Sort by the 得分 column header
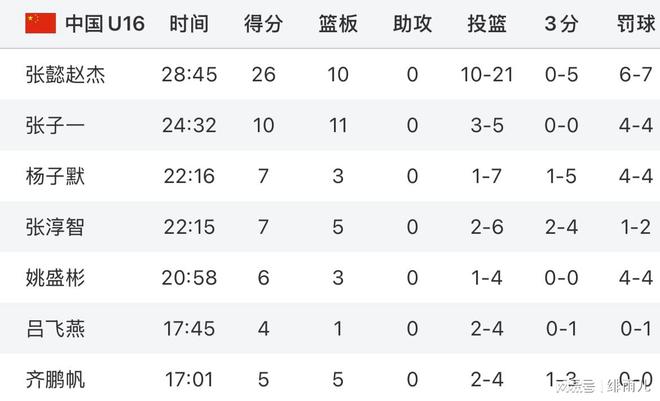 click(263, 24)
